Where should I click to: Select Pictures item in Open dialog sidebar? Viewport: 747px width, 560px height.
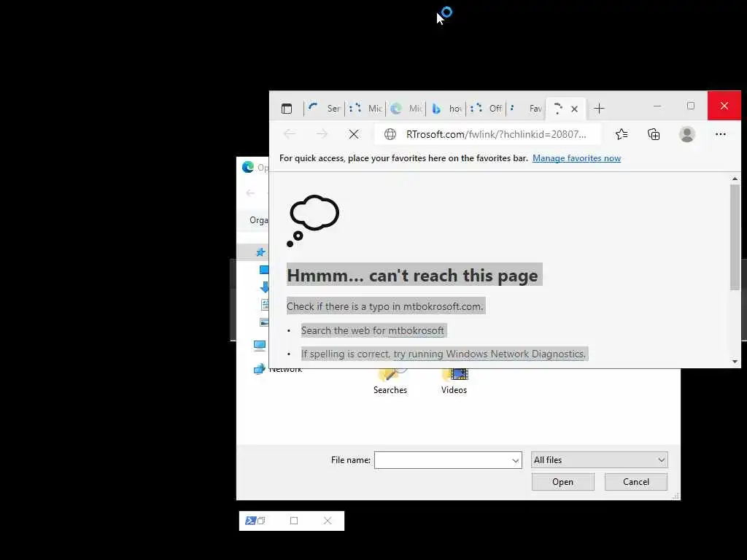coord(264,322)
